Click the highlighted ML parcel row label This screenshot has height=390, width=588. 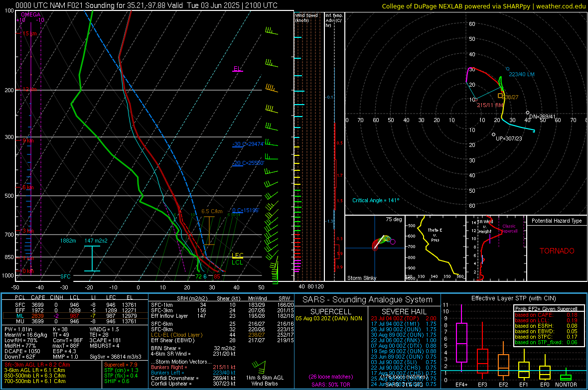point(20,316)
